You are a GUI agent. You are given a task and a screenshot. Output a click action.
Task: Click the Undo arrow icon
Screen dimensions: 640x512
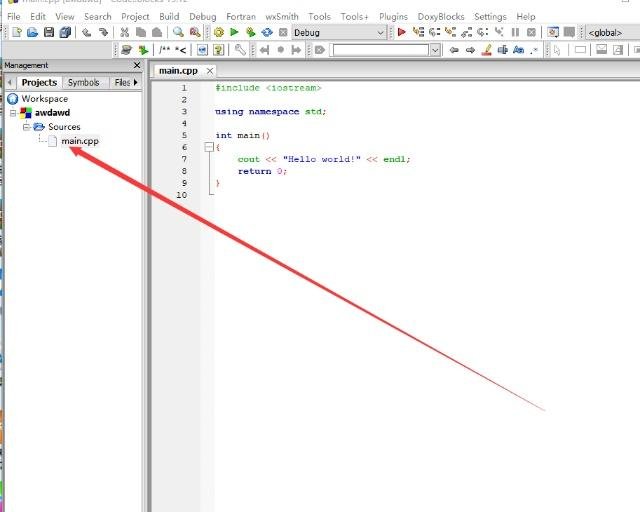click(x=87, y=33)
